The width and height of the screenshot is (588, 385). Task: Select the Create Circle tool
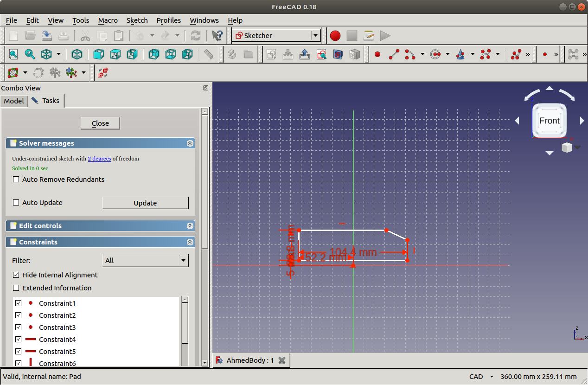[435, 54]
